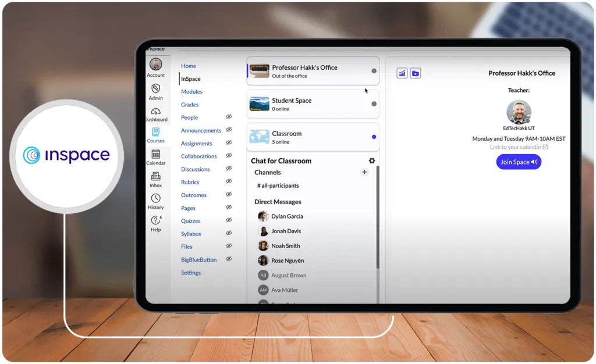The width and height of the screenshot is (596, 364).
Task: Toggle visibility eye next to Discussions
Action: [229, 169]
